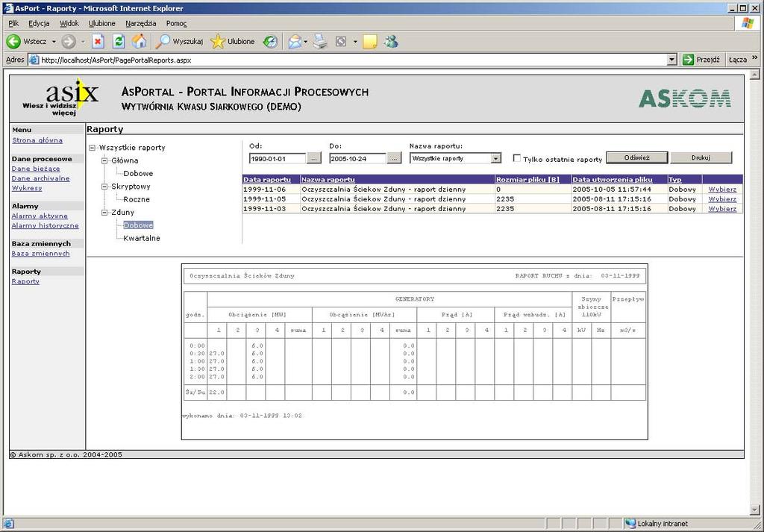Select Dobowe under Główna
764x532 pixels.
pyautogui.click(x=138, y=173)
